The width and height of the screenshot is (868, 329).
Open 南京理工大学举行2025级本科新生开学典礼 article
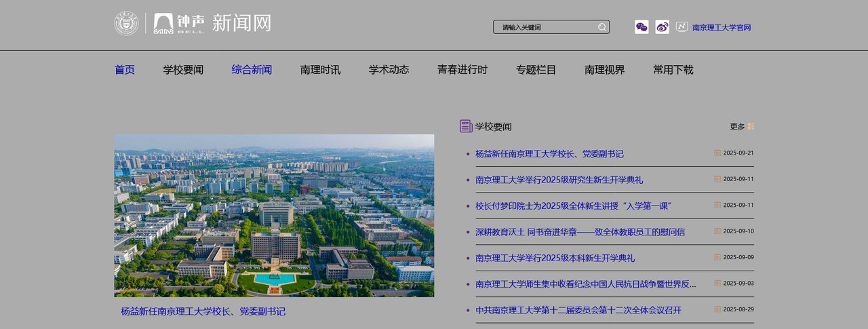(555, 258)
